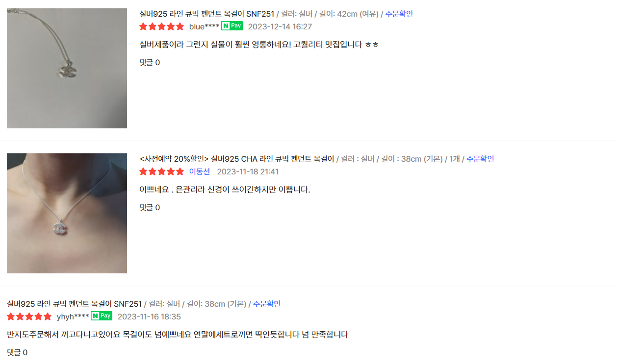The width and height of the screenshot is (617, 364).
Task: Open the 38cm SNF251 necklace product title
Action: 74,304
